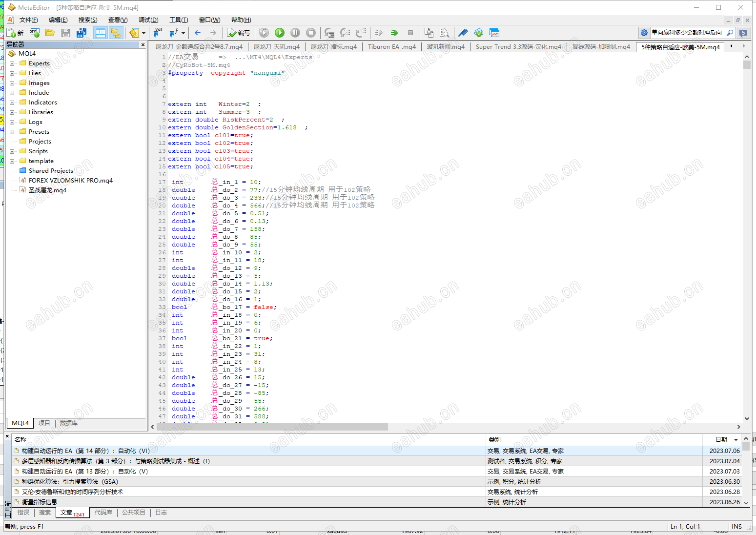Switch to the Tiburon EA_.mq4 tab
This screenshot has width=756, height=535.
click(391, 47)
